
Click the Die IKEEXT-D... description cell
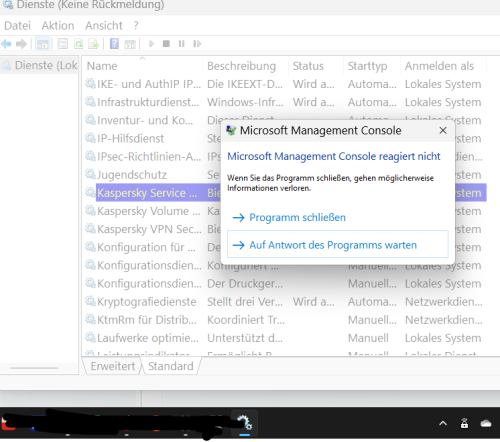click(245, 84)
